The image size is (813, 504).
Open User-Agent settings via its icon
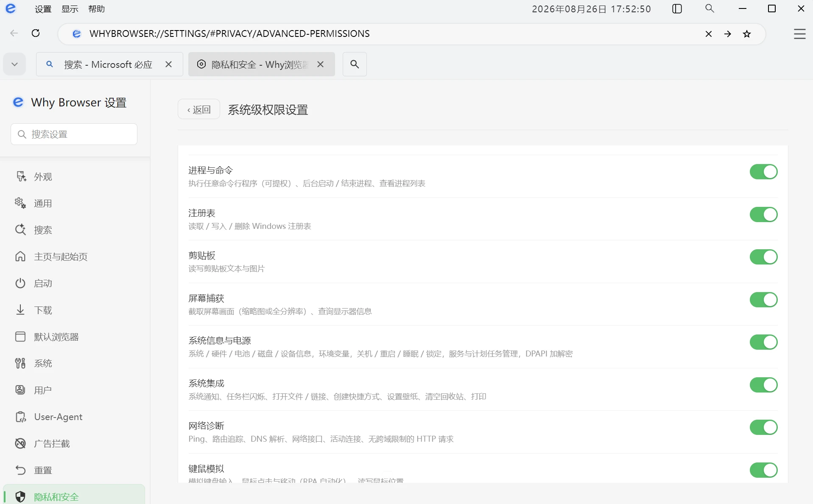20,417
